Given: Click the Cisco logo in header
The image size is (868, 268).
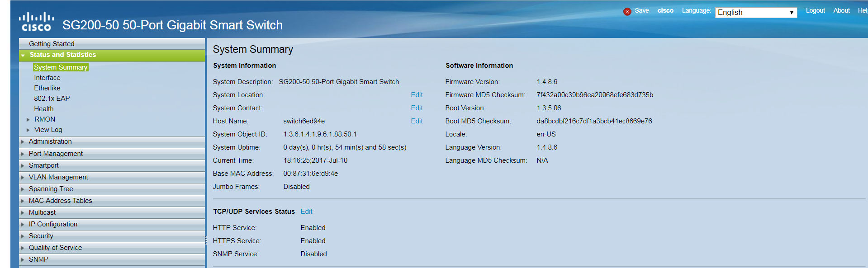Looking at the screenshot, I should (x=36, y=22).
